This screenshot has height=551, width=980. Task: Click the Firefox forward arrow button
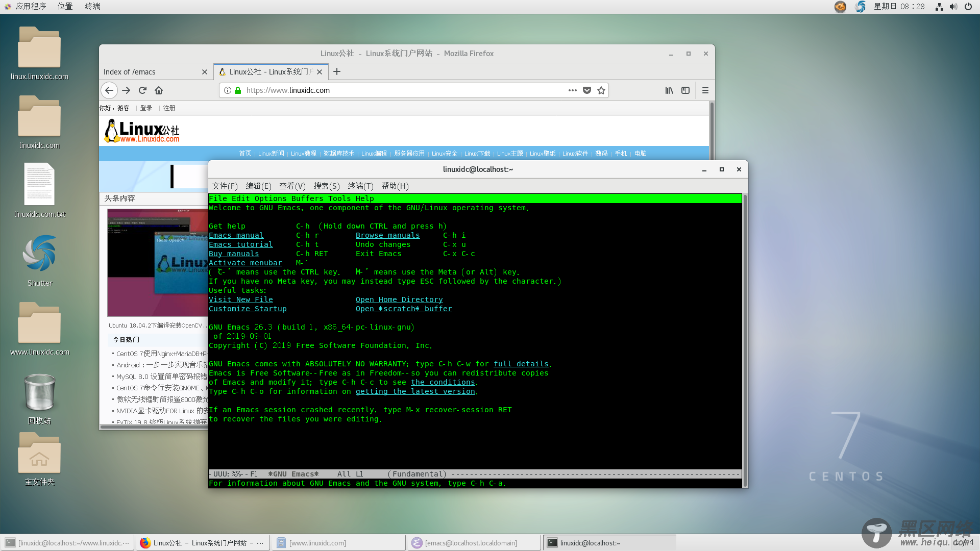click(x=126, y=90)
